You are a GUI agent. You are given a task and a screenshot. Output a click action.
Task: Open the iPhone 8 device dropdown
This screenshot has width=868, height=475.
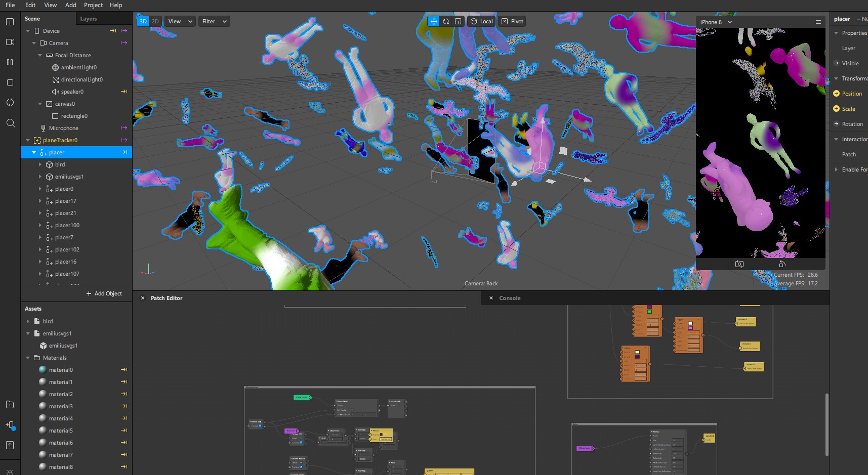(716, 22)
